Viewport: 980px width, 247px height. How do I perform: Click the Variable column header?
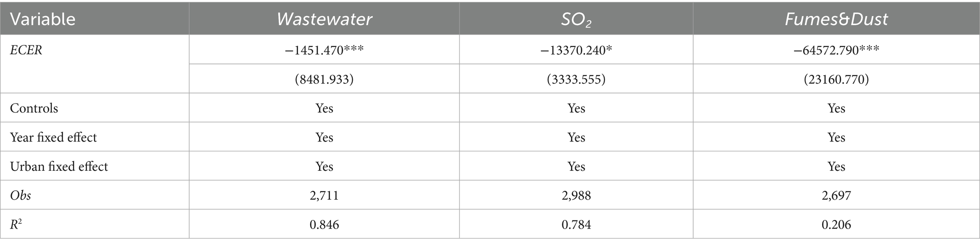43,19
